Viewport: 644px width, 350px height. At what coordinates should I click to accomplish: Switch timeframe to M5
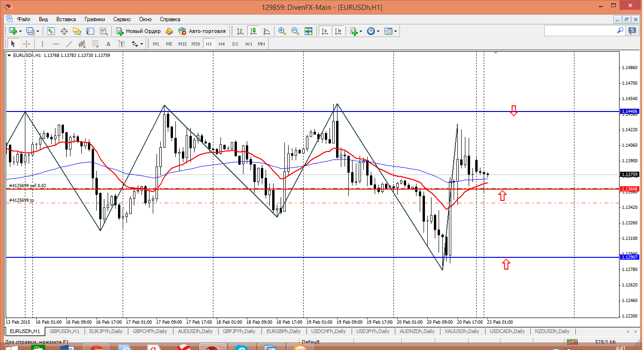click(x=169, y=44)
